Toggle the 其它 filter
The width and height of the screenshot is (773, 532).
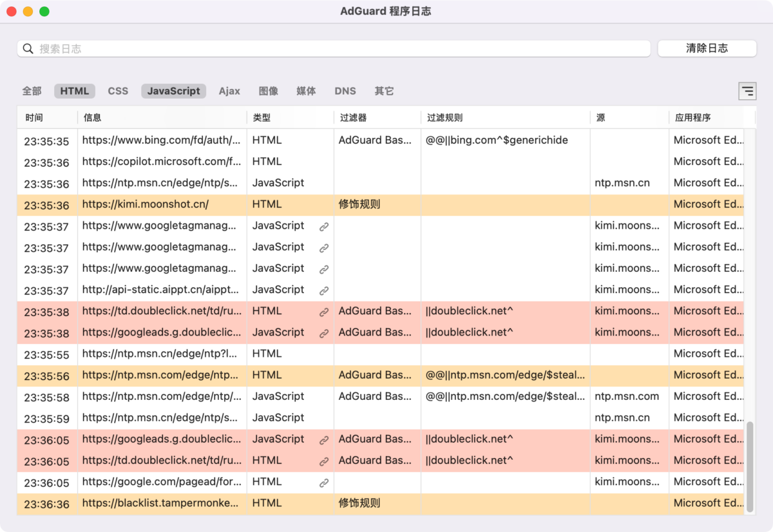coord(384,91)
